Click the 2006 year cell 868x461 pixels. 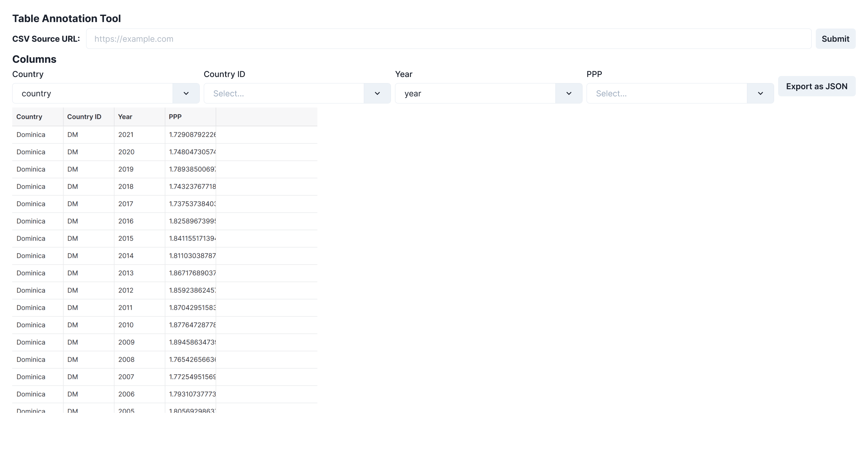pyautogui.click(x=126, y=394)
